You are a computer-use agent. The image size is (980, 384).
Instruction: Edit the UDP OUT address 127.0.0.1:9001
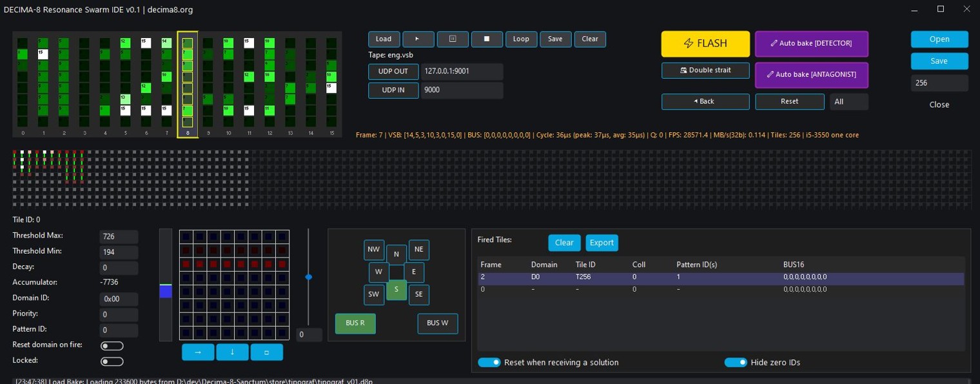(462, 72)
